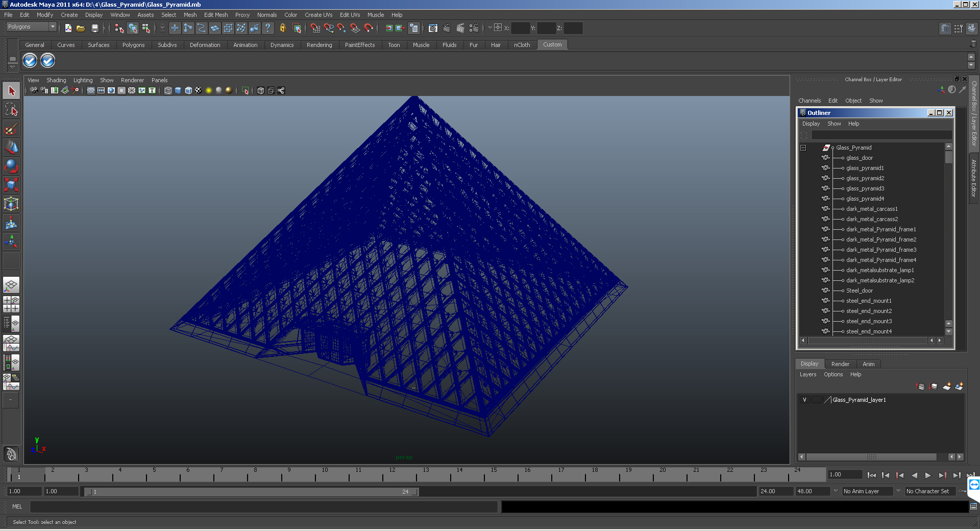This screenshot has height=531, width=980.
Task: Click the MEL command line input field
Action: tap(263, 506)
